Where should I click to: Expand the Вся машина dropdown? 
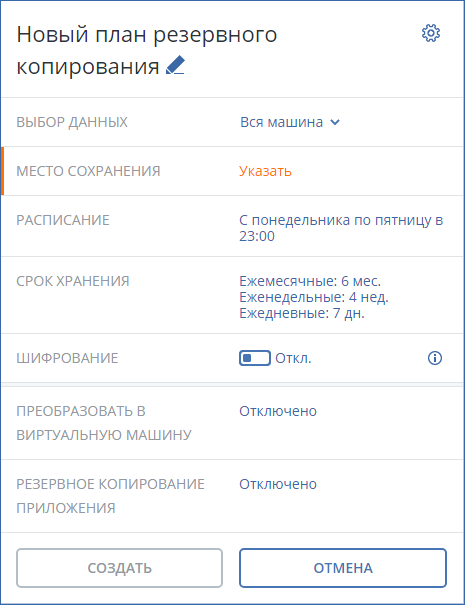pos(290,122)
